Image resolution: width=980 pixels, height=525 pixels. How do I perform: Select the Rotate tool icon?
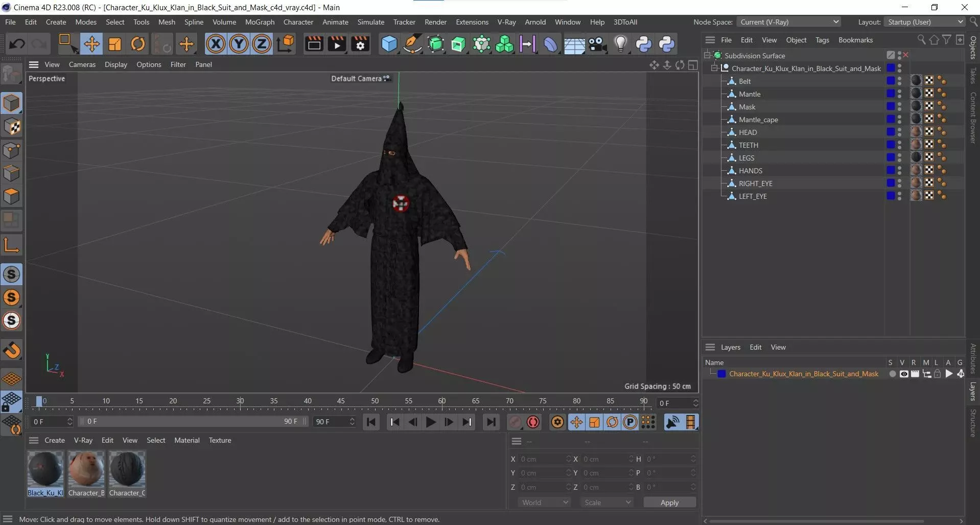point(138,44)
